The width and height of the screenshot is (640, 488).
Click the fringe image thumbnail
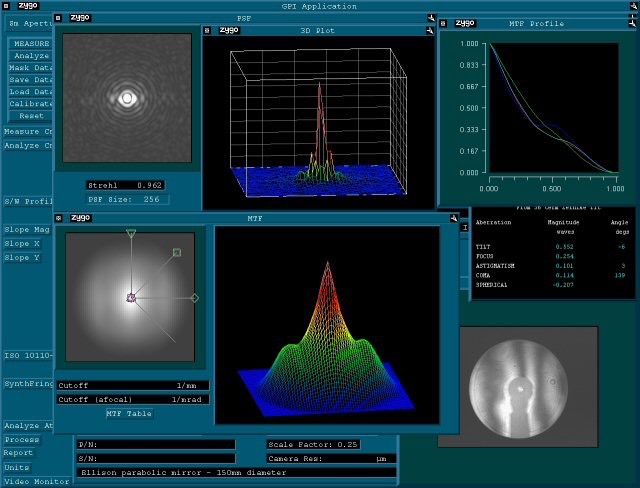tap(517, 385)
